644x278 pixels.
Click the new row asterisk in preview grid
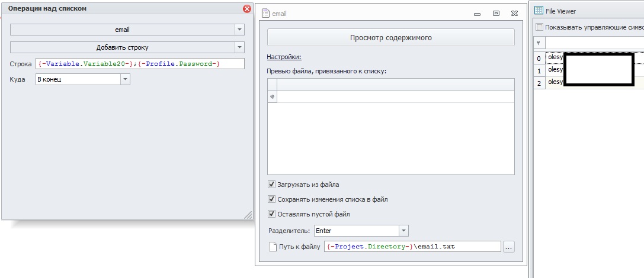272,97
